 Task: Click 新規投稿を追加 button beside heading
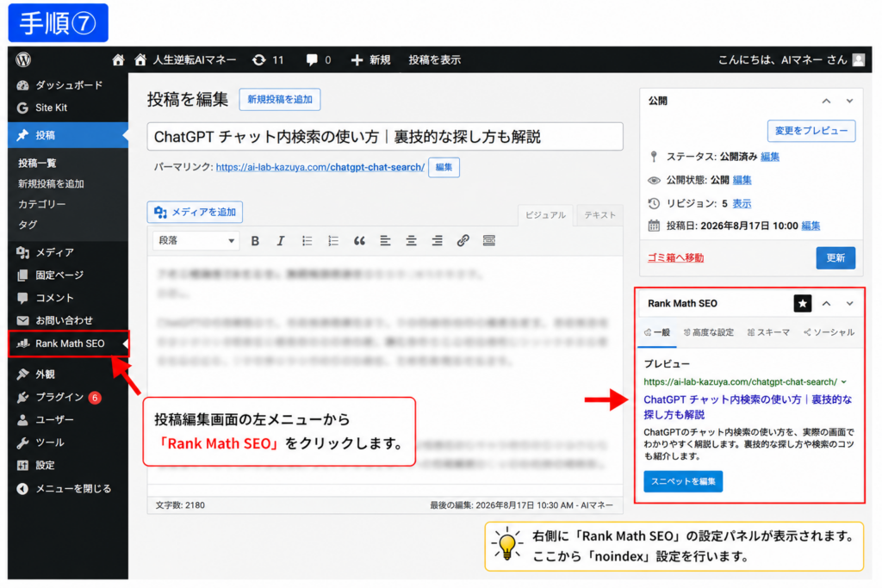[x=280, y=100]
